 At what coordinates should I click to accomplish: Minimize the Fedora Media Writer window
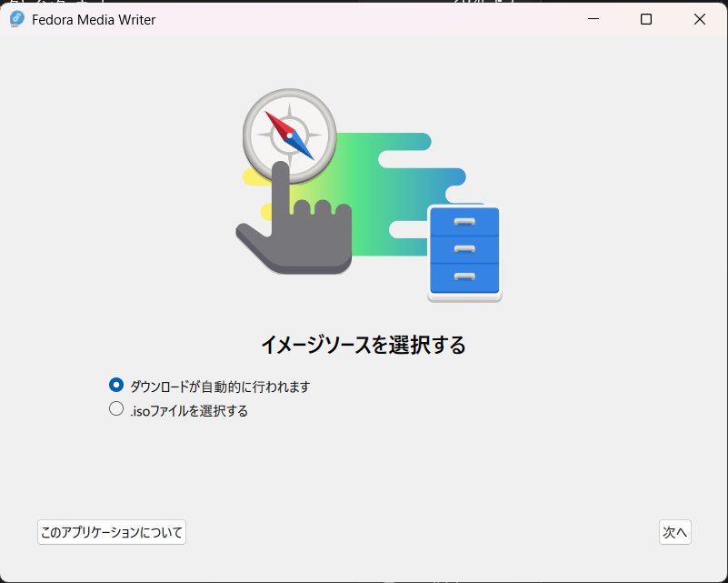(x=593, y=19)
